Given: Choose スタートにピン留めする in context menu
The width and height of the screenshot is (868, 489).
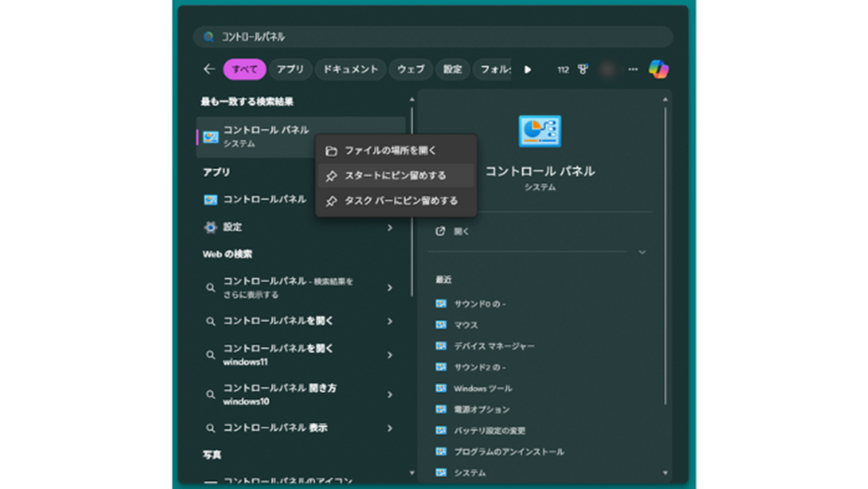Looking at the screenshot, I should click(x=394, y=175).
